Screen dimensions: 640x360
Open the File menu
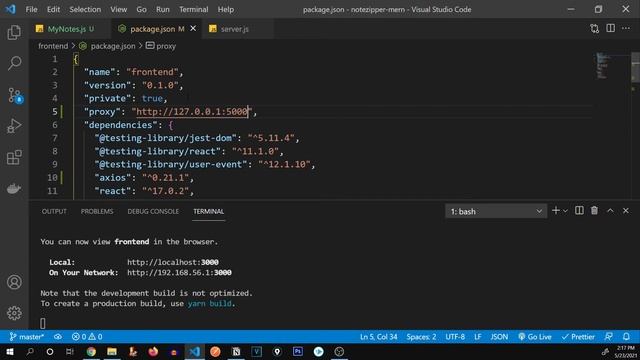pyautogui.click(x=31, y=9)
